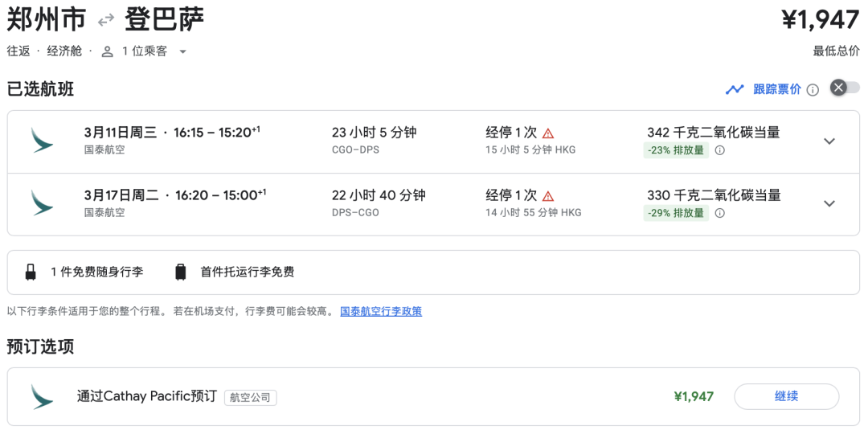Click warning triangle on 14 小时 55 分钟 layover

[548, 196]
